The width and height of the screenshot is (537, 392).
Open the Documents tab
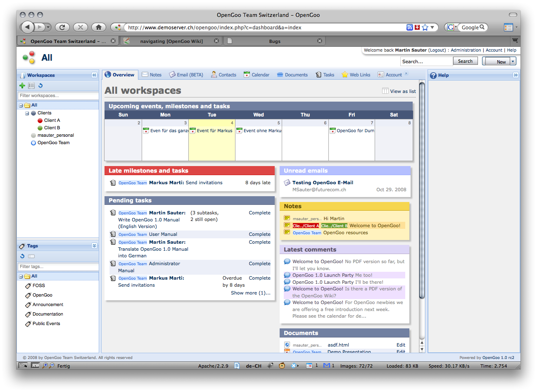[292, 75]
